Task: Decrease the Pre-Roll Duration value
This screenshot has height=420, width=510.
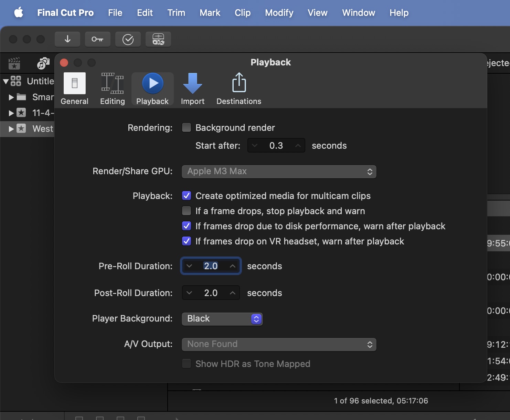Action: [x=189, y=266]
